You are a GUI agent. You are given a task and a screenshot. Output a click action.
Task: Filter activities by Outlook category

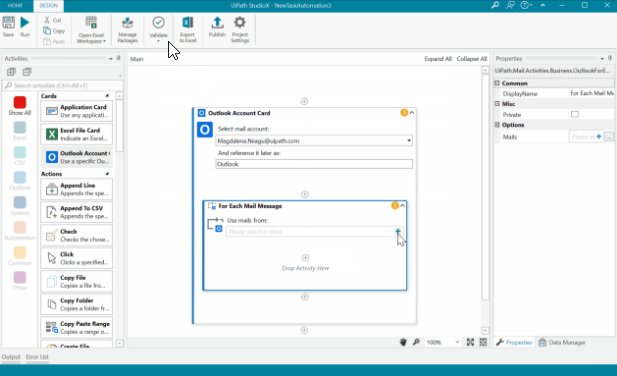pos(20,181)
